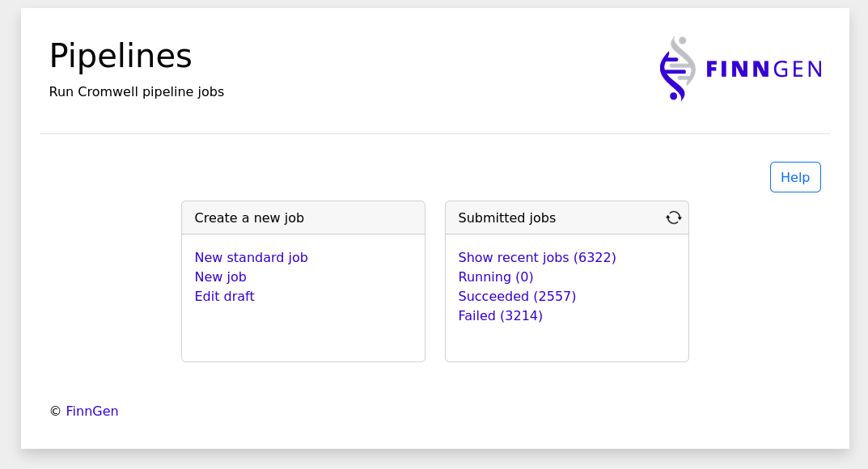Follow the FinnGen footer link
The height and width of the screenshot is (469, 868).
(92, 412)
